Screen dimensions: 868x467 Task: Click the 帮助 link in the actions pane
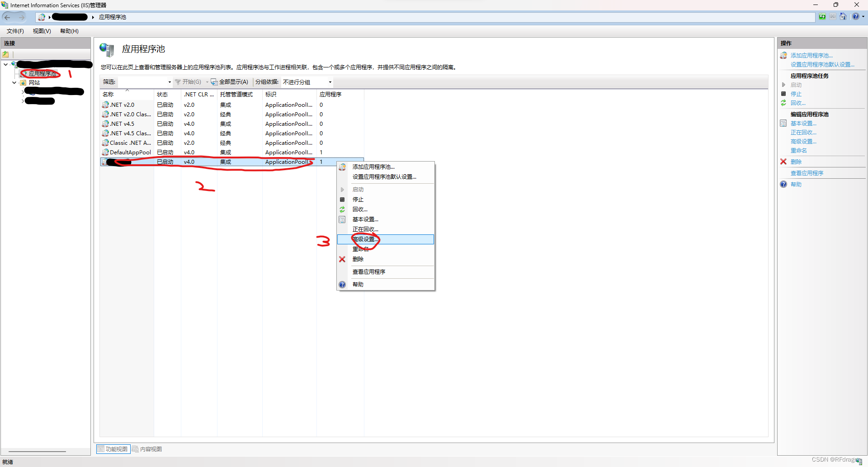pyautogui.click(x=796, y=185)
